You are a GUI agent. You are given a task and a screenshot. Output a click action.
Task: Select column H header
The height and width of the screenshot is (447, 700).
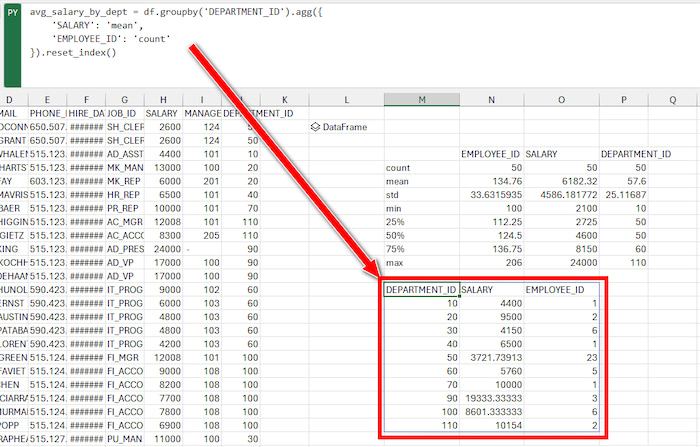point(161,100)
